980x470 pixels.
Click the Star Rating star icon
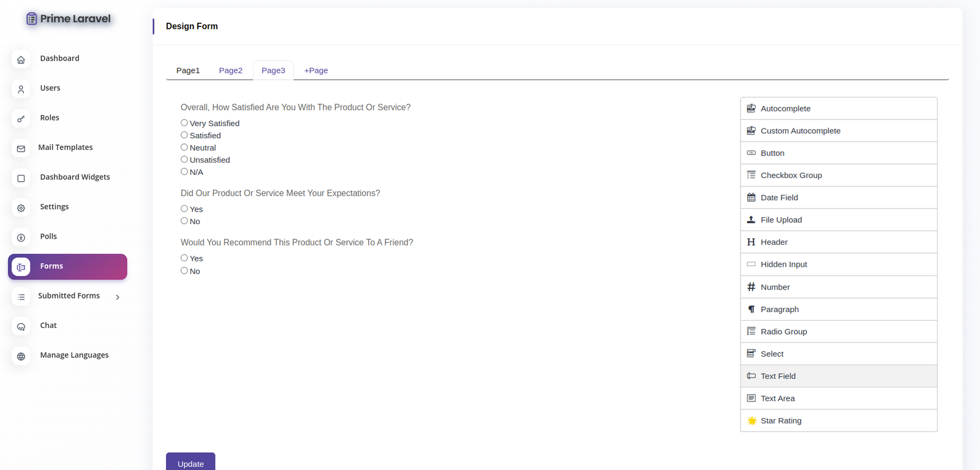(x=752, y=421)
